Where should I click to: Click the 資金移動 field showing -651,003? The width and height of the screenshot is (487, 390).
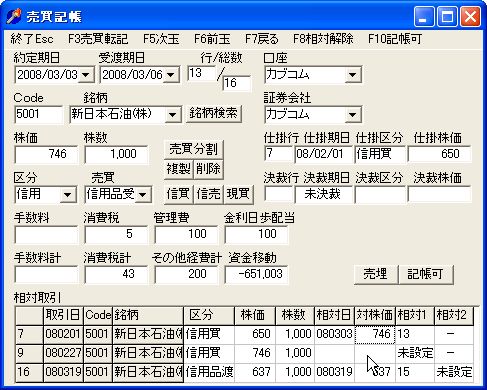256,275
